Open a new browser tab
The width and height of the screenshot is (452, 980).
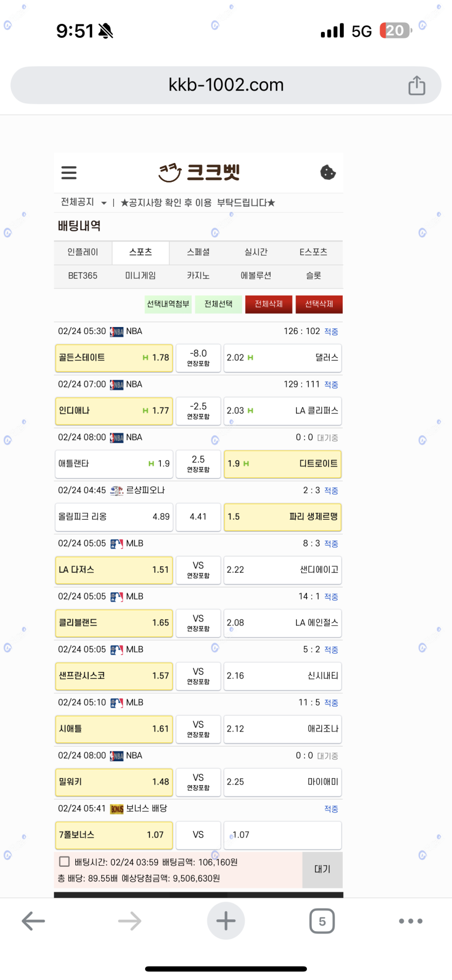pos(226,920)
